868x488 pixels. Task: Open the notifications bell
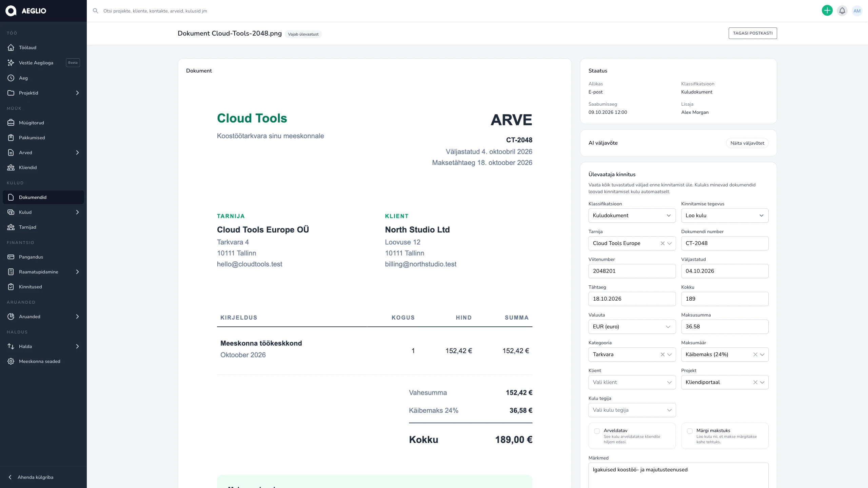click(842, 11)
